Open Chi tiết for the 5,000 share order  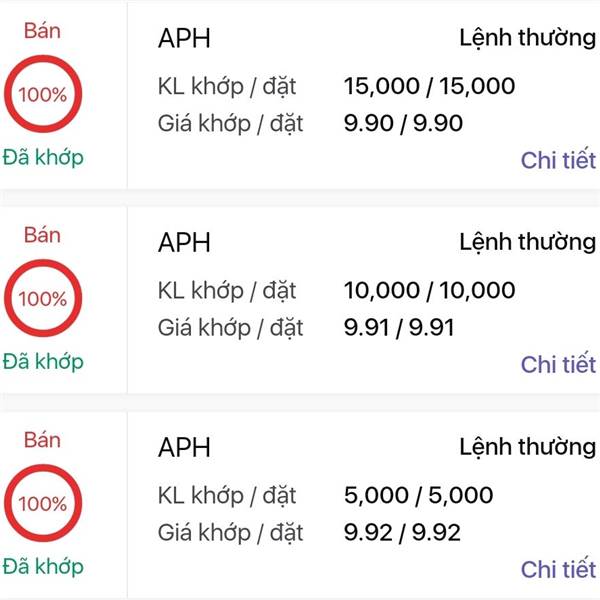(558, 569)
